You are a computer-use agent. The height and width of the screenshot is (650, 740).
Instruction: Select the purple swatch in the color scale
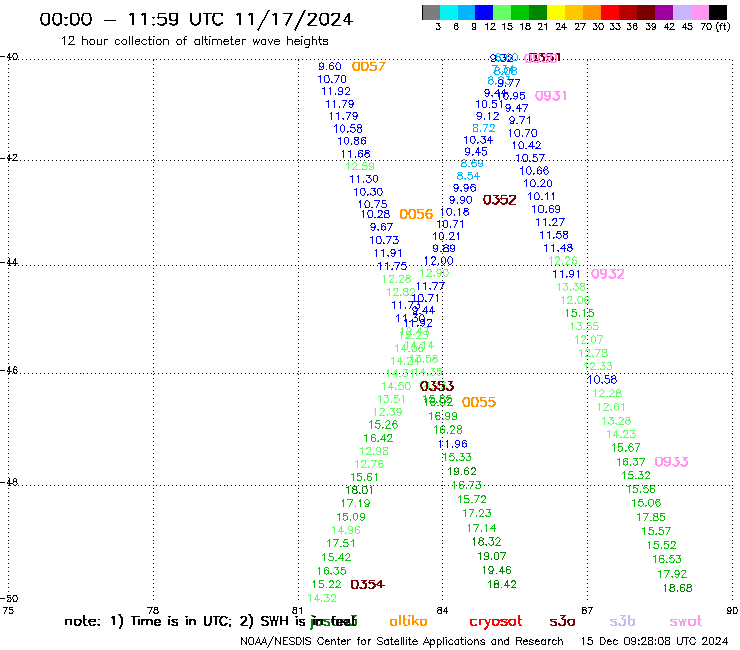click(x=664, y=12)
